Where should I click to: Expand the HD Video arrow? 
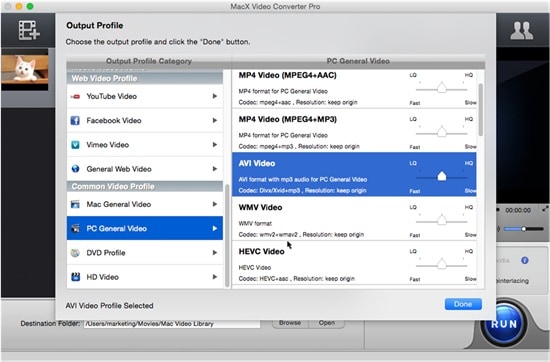coord(215,277)
